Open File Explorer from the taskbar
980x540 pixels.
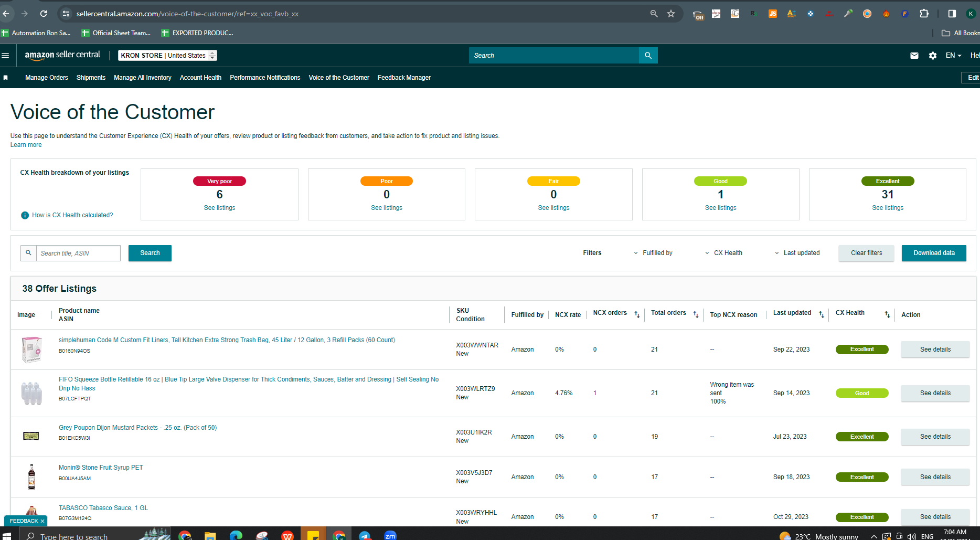[x=210, y=535]
